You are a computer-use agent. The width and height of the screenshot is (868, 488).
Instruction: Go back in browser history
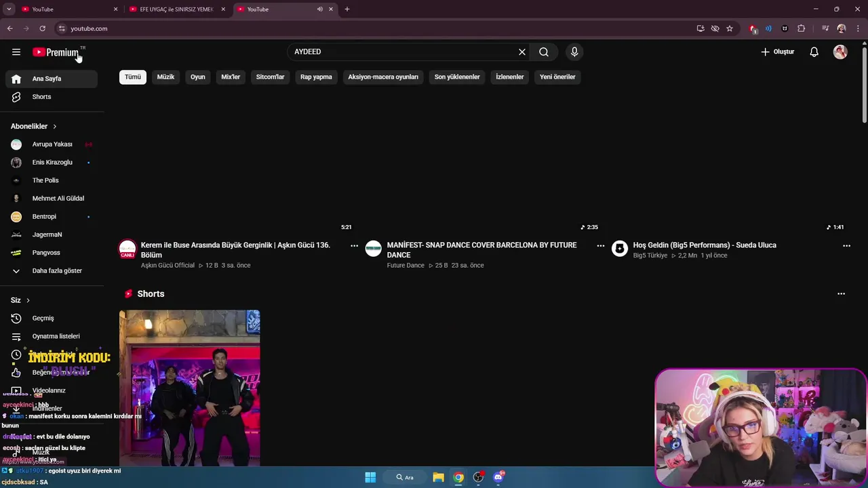9,28
